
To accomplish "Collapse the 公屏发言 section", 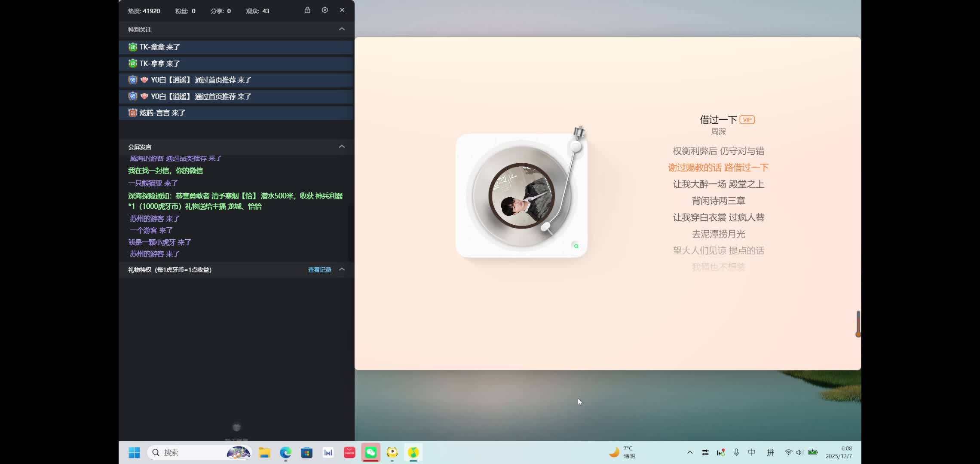I will tap(342, 147).
